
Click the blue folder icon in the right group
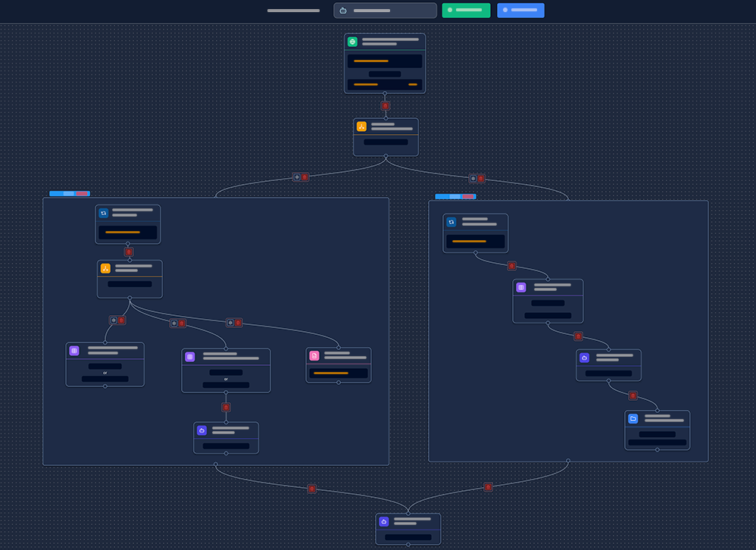point(633,418)
